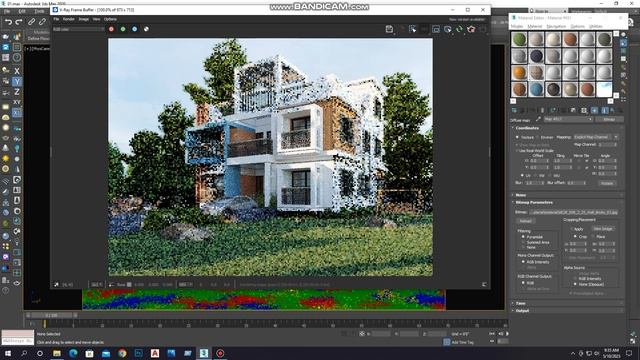640x360 pixels.
Task: Select the highlighted Y axis constraint icon
Action: pyautogui.click(x=17, y=81)
